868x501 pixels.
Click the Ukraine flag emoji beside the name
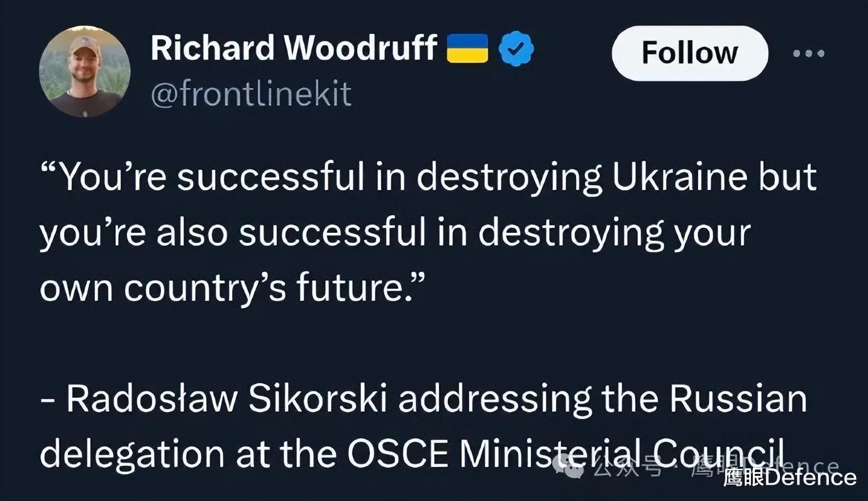(467, 49)
